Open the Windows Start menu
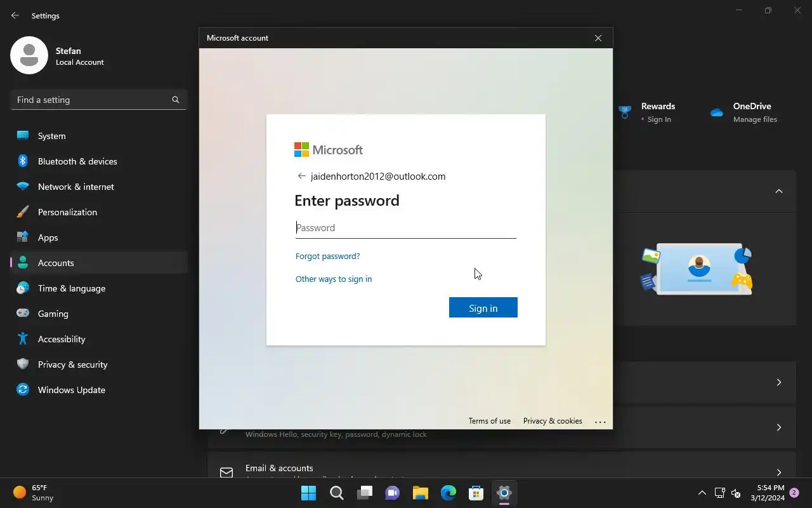The image size is (812, 508). (308, 493)
